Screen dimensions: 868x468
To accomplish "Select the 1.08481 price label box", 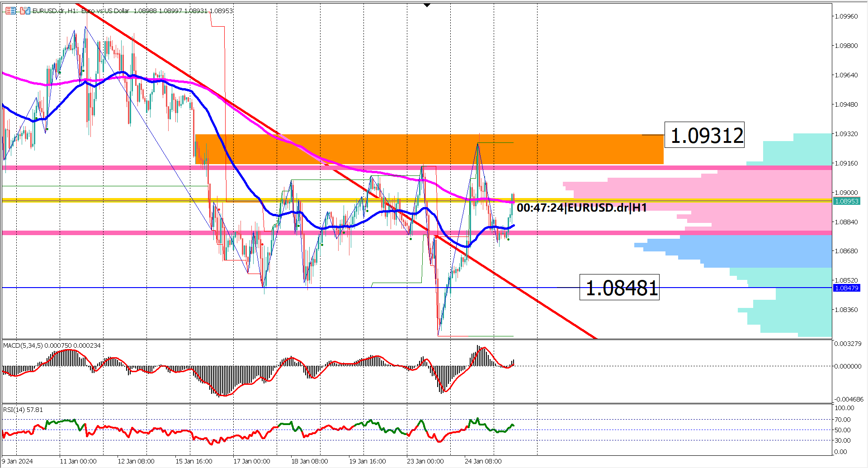I will tap(619, 288).
